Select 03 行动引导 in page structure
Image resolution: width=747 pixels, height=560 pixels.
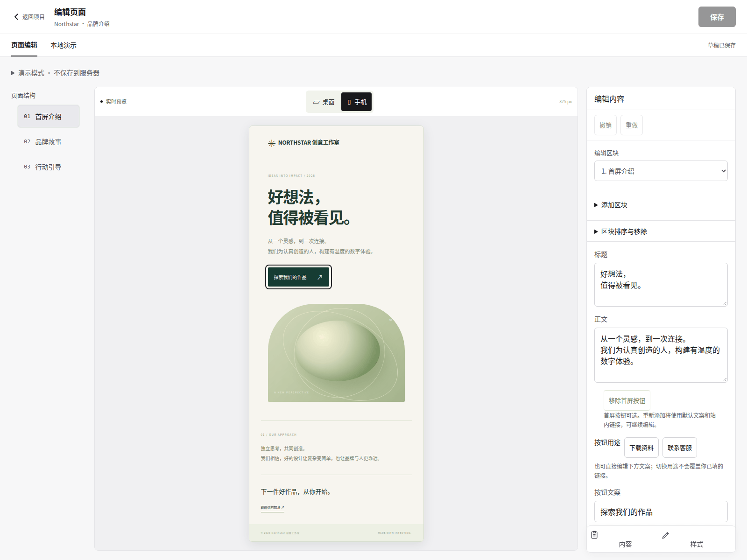tap(49, 167)
